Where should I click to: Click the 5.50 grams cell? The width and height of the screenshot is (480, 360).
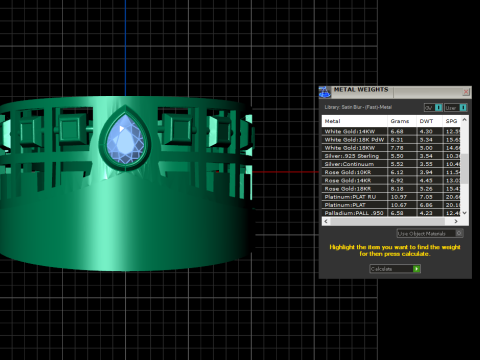(x=402, y=156)
